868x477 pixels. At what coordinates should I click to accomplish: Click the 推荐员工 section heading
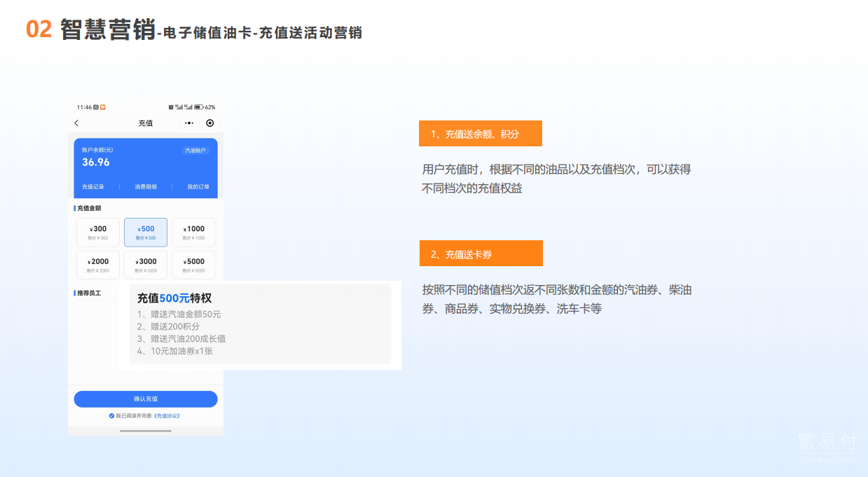pyautogui.click(x=89, y=293)
